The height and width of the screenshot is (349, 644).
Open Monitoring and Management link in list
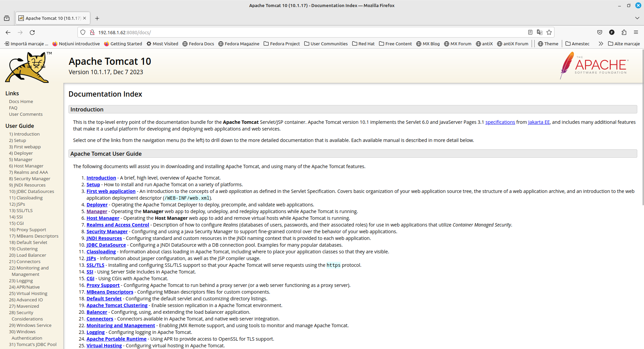click(x=121, y=326)
